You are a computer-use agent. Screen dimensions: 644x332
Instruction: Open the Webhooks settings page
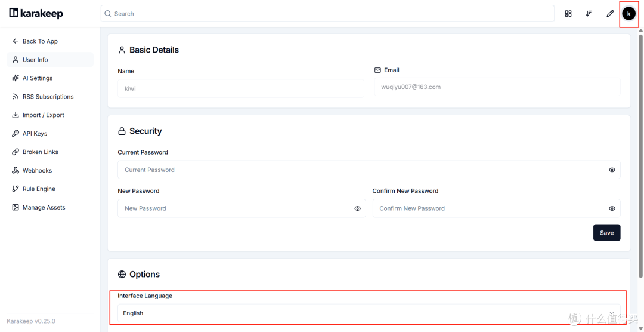pyautogui.click(x=37, y=170)
